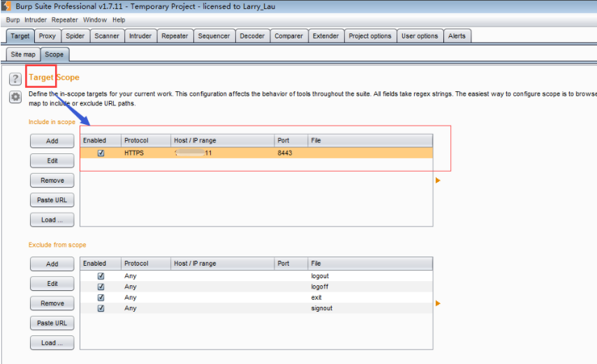The width and height of the screenshot is (597, 364).
Task: Switch to the Project options tab
Action: tap(370, 36)
